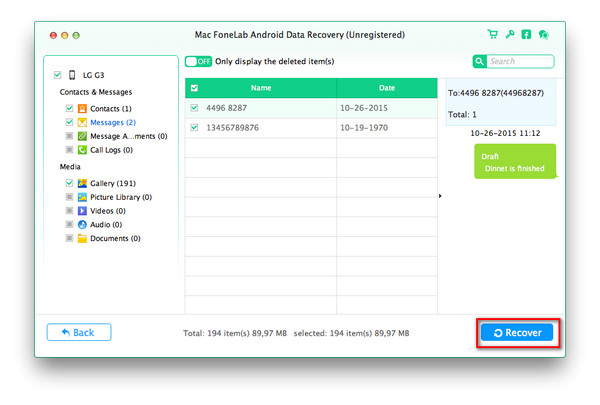Toggle the Message Attachments checkbox
The image size is (600, 405).
pyautogui.click(x=69, y=136)
